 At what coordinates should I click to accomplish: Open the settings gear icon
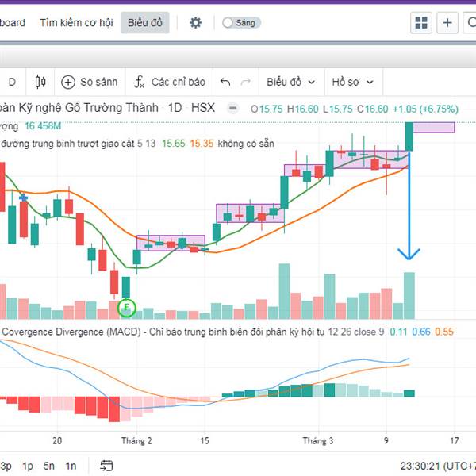pyautogui.click(x=195, y=23)
